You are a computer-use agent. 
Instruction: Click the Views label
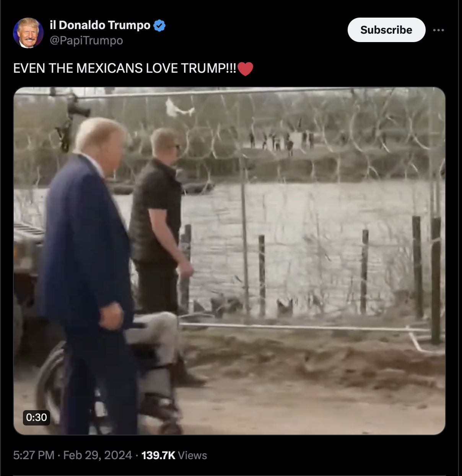192,455
